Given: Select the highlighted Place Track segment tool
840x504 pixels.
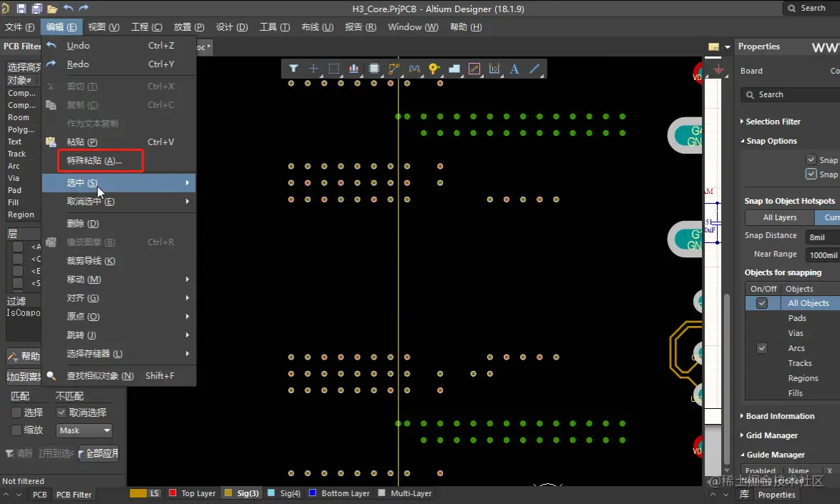Looking at the screenshot, I should tap(474, 69).
